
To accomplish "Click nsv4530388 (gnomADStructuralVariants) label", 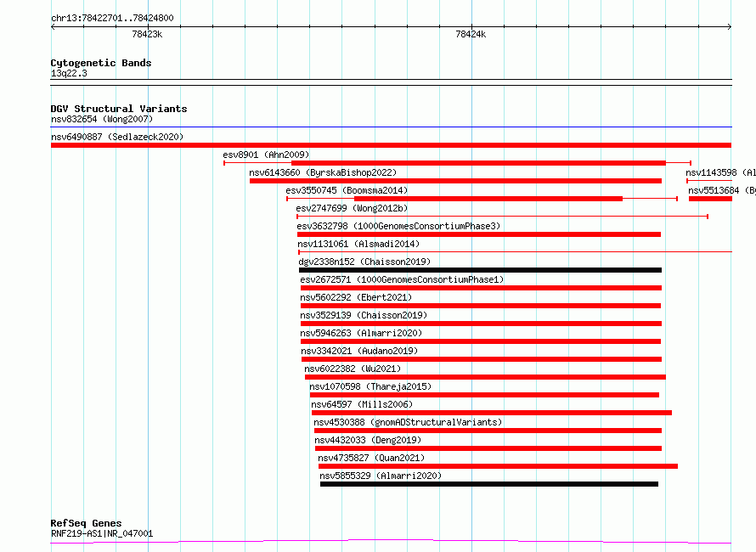I will tap(408, 422).
